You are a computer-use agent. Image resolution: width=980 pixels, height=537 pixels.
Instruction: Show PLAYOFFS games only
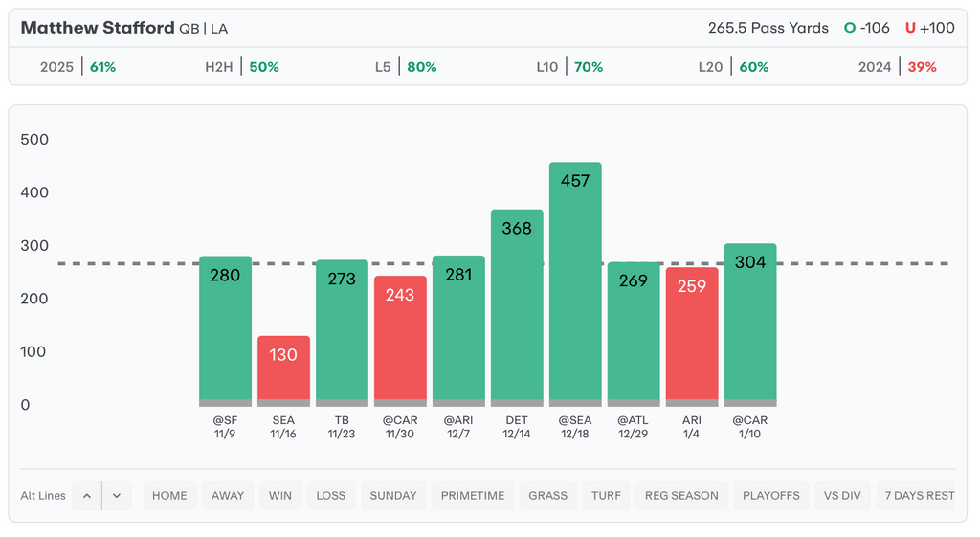coord(771,496)
